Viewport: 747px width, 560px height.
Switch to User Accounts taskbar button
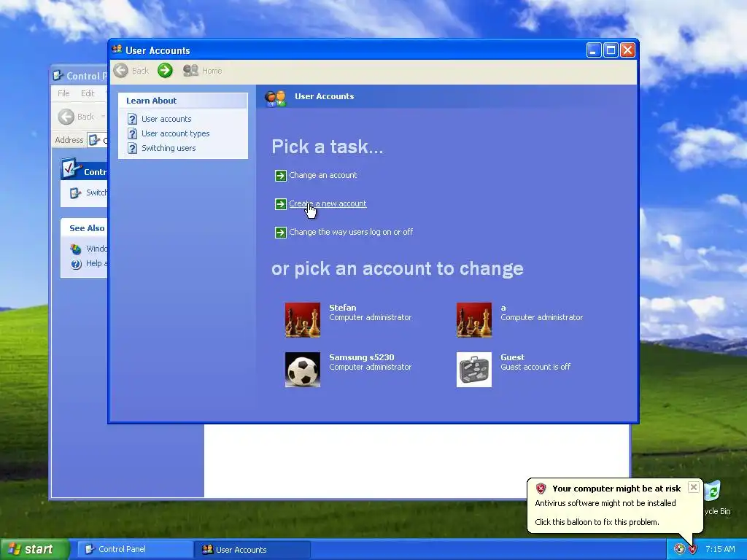(x=252, y=550)
